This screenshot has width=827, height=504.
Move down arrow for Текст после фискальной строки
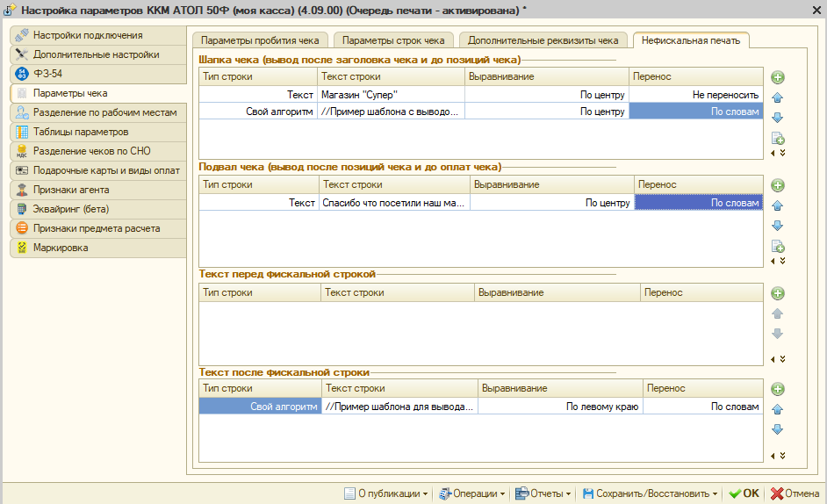[778, 429]
